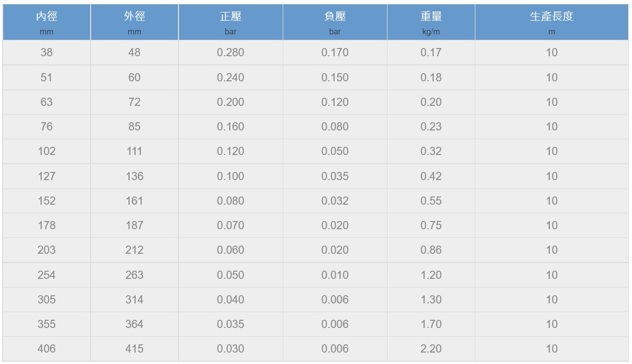
Task: Click the negative pressure 0.080 cell
Action: point(335,127)
